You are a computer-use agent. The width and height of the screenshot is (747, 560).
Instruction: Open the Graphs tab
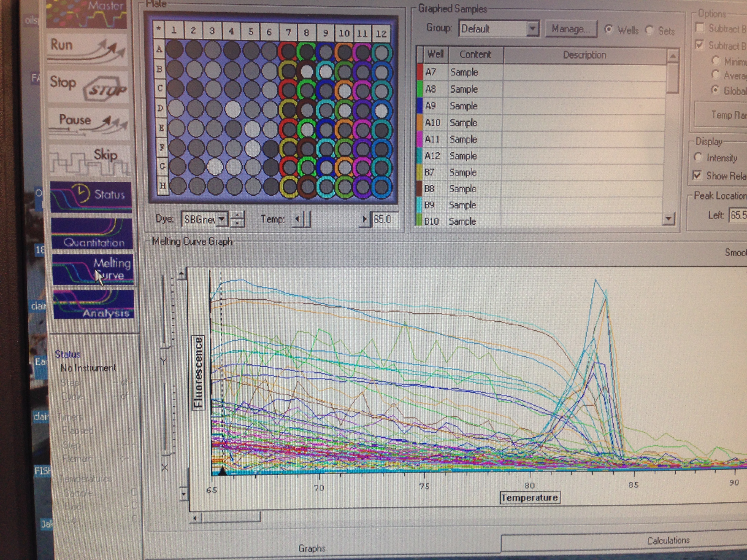[312, 548]
